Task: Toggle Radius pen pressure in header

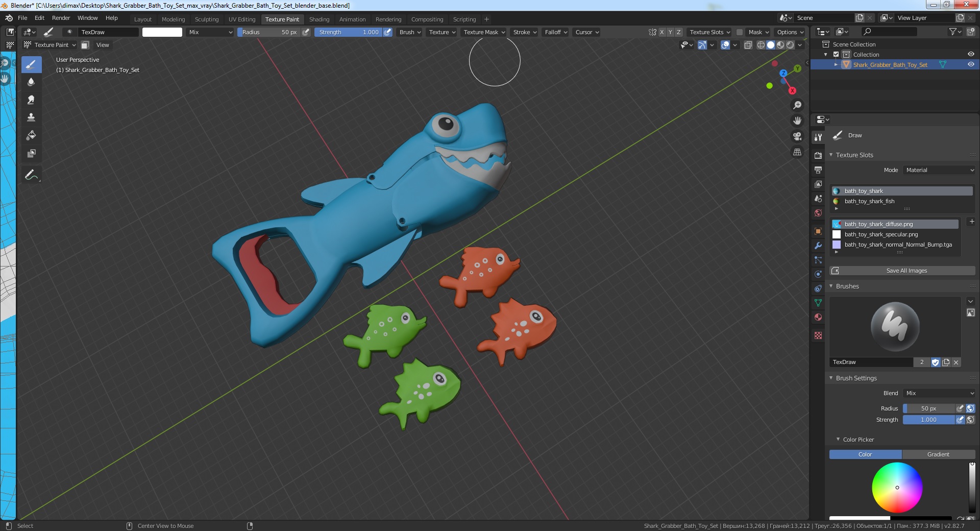Action: tap(306, 32)
